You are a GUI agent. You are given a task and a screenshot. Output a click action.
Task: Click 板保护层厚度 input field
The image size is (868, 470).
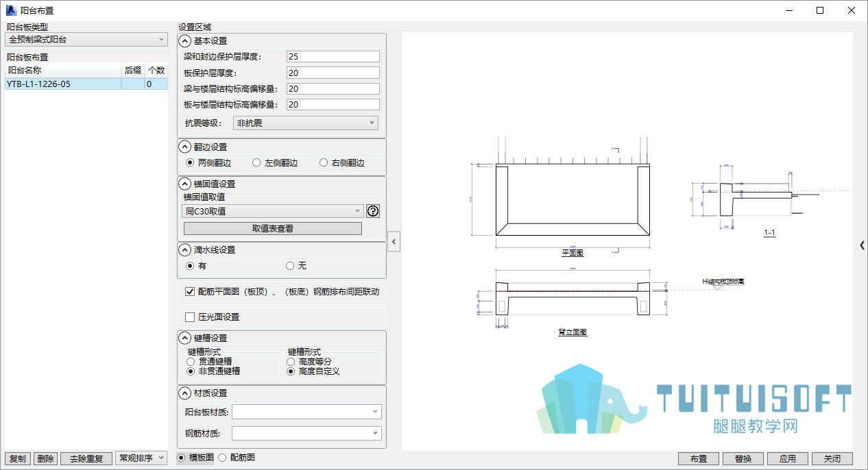[333, 73]
